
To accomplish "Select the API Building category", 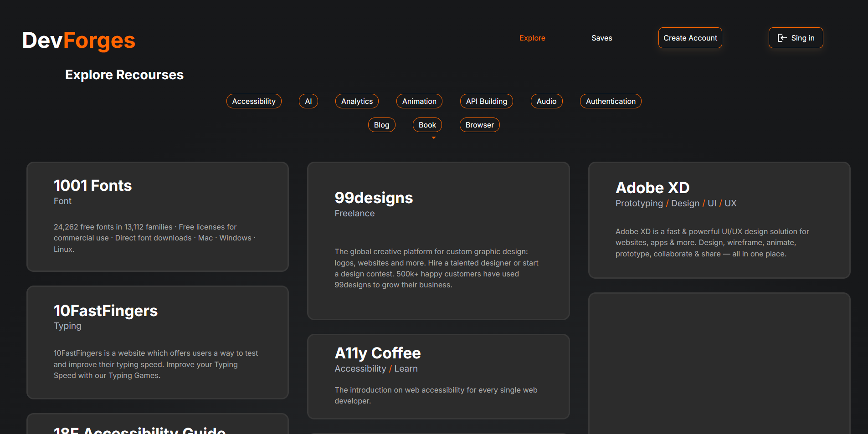I will 486,101.
